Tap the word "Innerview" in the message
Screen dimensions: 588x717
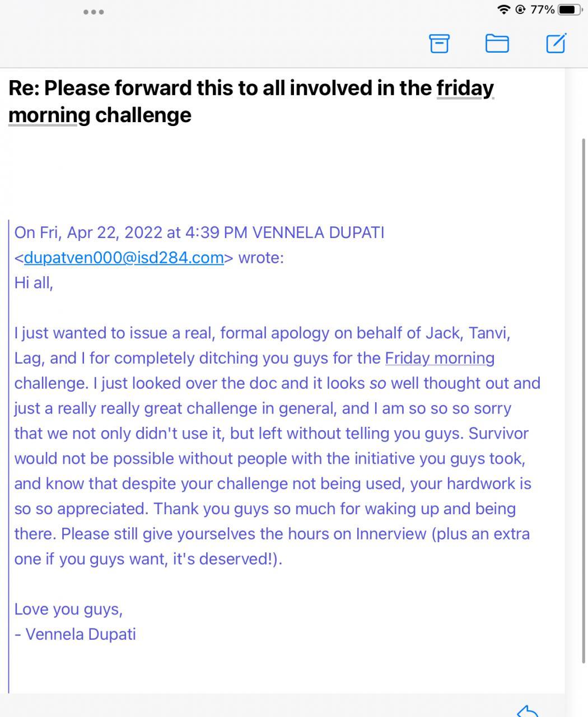tap(391, 534)
